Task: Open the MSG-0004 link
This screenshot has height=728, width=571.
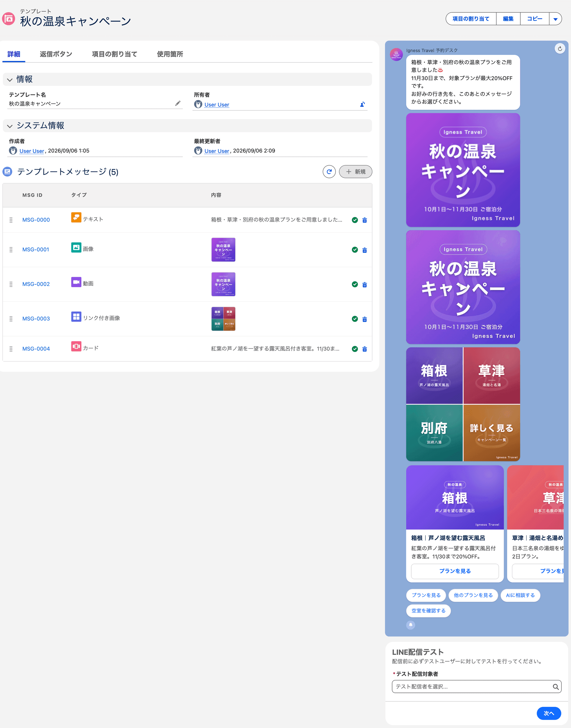Action: pyautogui.click(x=36, y=349)
